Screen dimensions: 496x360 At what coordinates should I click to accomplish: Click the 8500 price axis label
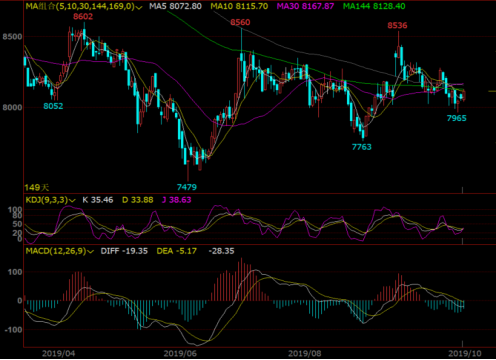coord(12,37)
